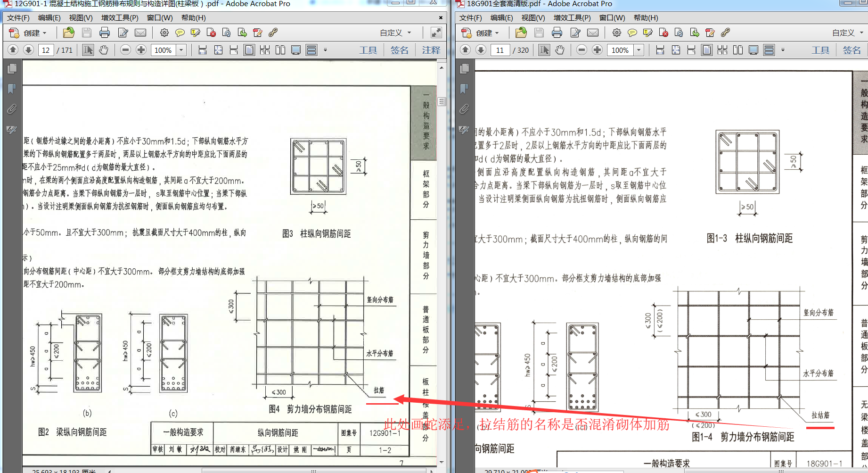868x473 pixels.
Task: Print the document in left window
Action: [x=105, y=33]
